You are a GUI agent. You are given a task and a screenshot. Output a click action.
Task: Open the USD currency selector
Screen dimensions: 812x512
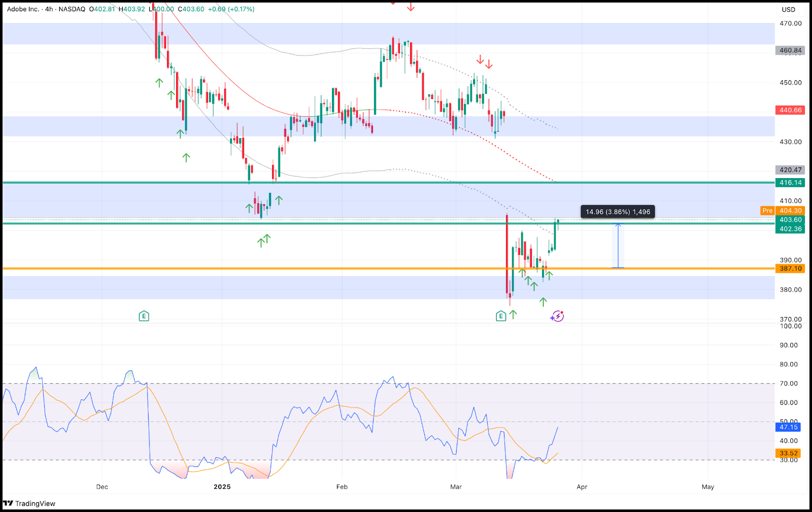(789, 10)
